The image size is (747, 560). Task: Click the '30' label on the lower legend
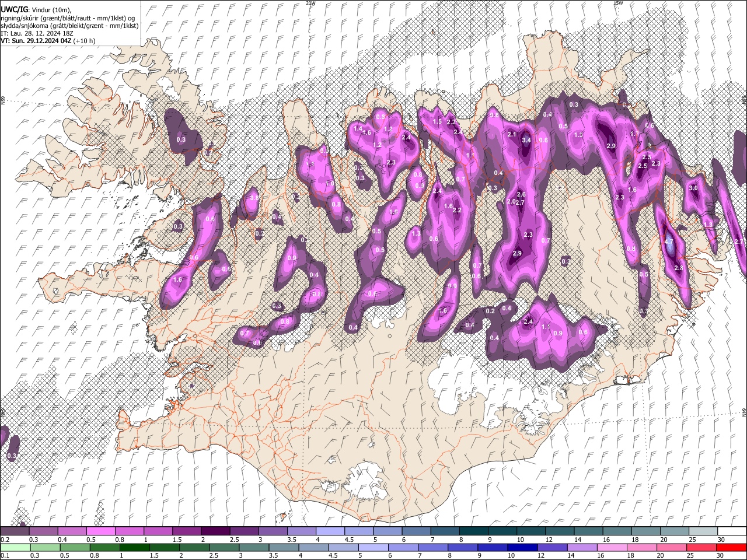coord(721,555)
